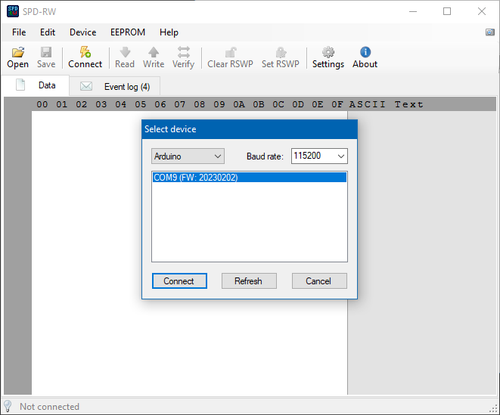Viewport: 500px width, 415px height.
Task: Click the window resize grip in the status bar
Action: pos(493,409)
